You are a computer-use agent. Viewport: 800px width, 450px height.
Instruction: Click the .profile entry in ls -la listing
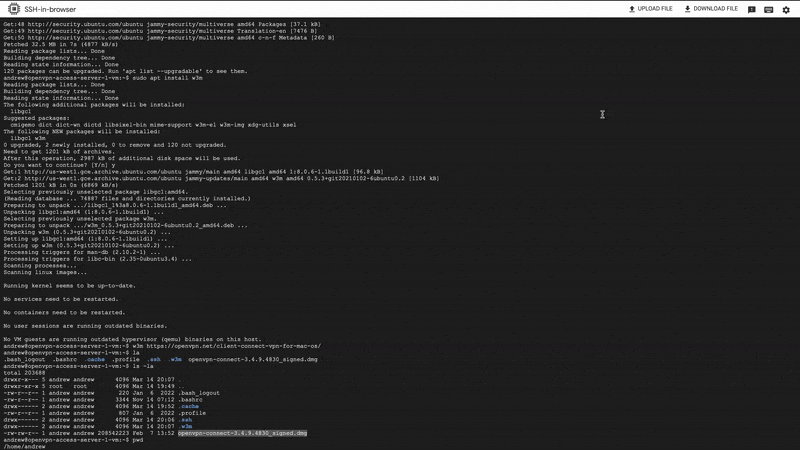click(x=192, y=413)
